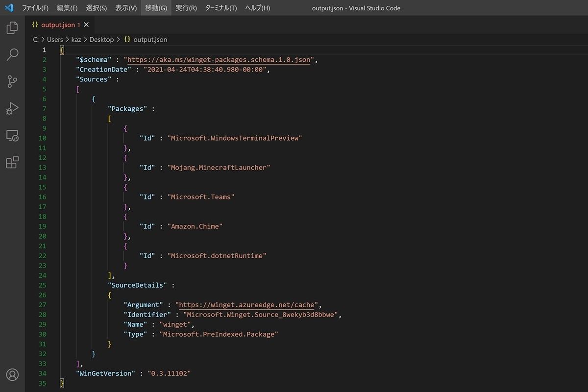
Task: Open the Source Control view
Action: tap(12, 81)
